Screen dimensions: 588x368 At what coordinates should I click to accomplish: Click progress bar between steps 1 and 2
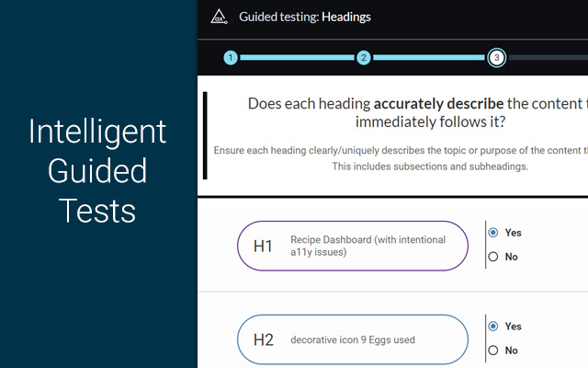pyautogui.click(x=297, y=57)
